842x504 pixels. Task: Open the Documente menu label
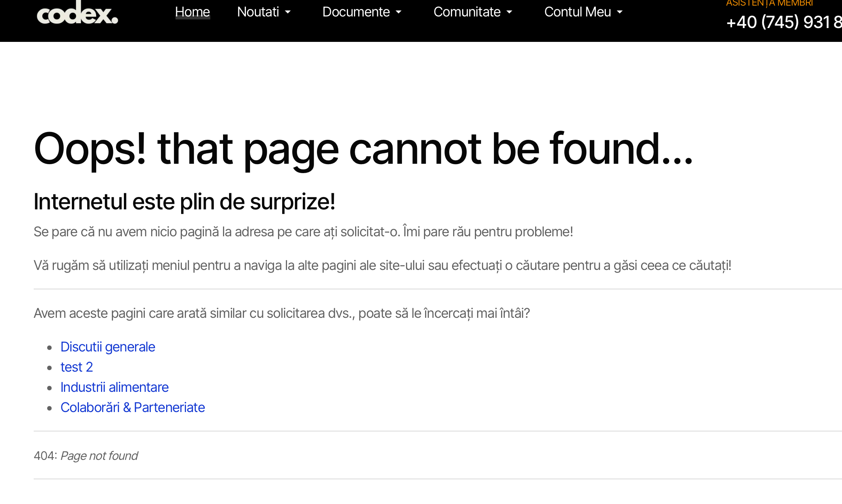pos(356,12)
